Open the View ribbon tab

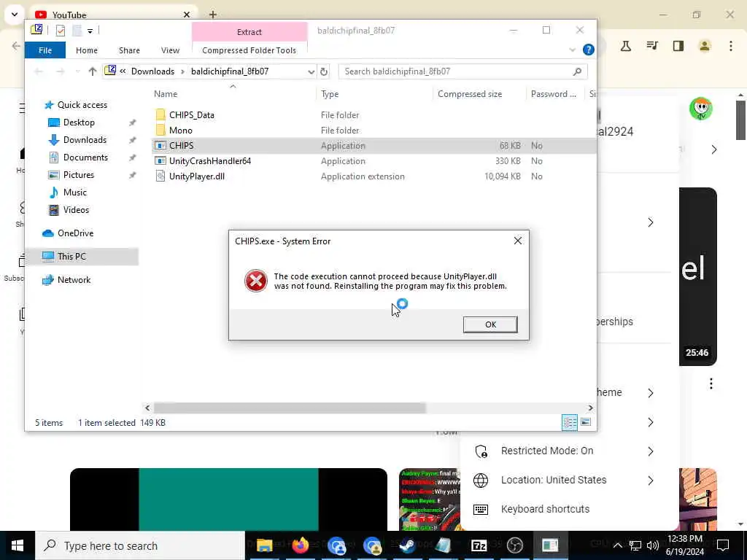coord(170,50)
